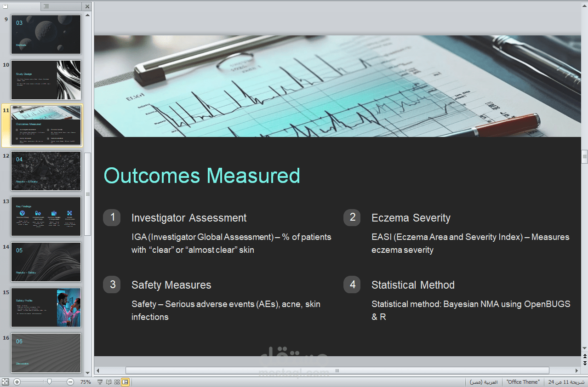
Task: Select slide 10 Study Design thumbnail
Action: [46, 80]
